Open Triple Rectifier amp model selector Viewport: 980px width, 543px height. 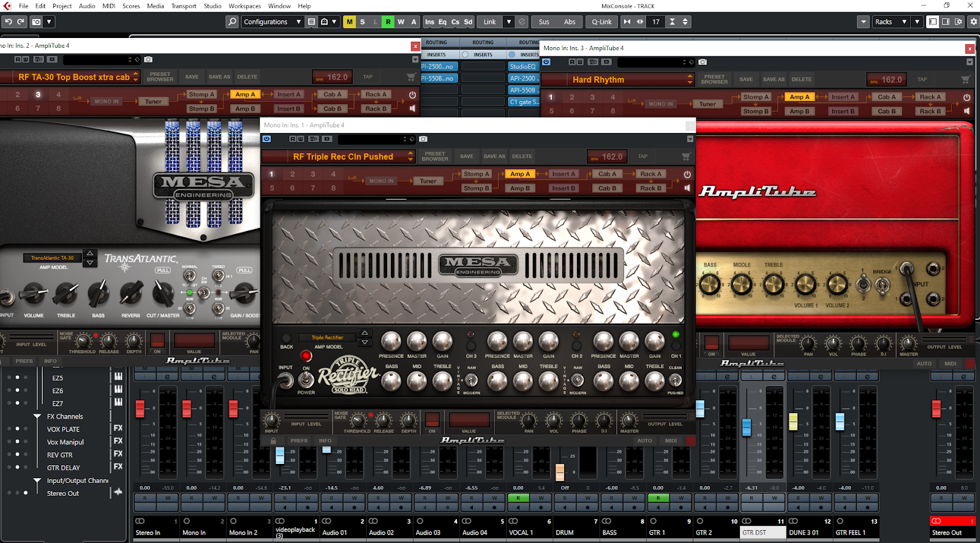328,338
